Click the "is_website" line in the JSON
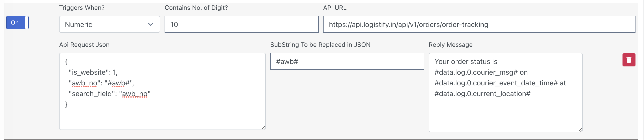Viewport: 644px width, 140px height. click(x=93, y=72)
